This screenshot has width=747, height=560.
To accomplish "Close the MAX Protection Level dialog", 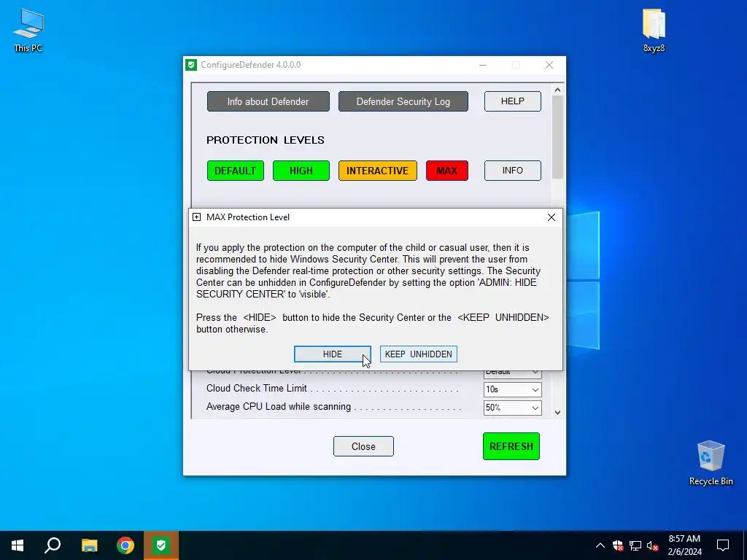I will point(551,217).
